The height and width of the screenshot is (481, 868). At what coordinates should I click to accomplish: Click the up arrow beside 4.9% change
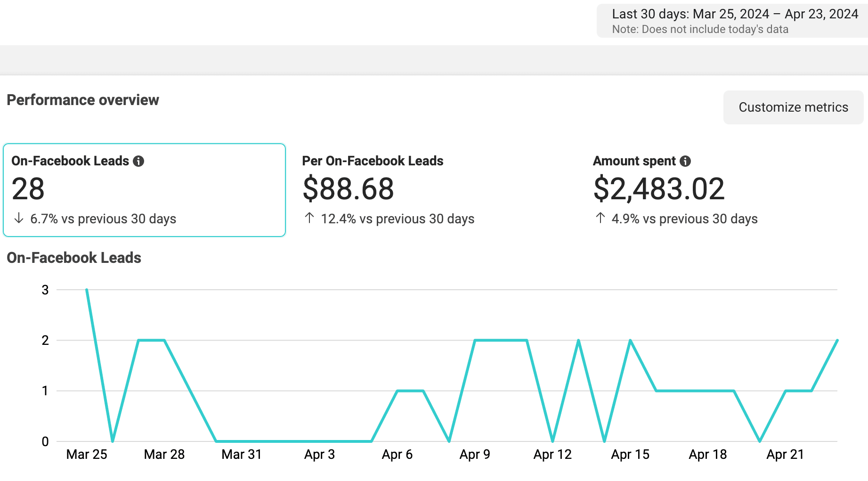600,218
